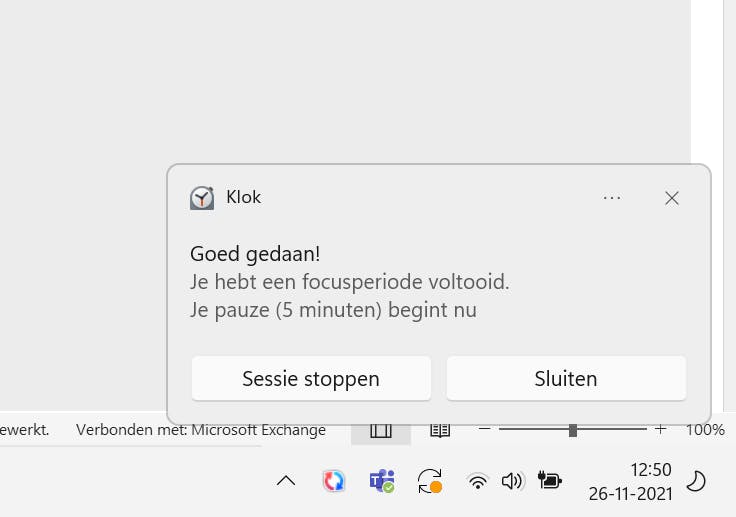The width and height of the screenshot is (736, 517).
Task: Dismiss the Klok notification with X
Action: [x=672, y=198]
